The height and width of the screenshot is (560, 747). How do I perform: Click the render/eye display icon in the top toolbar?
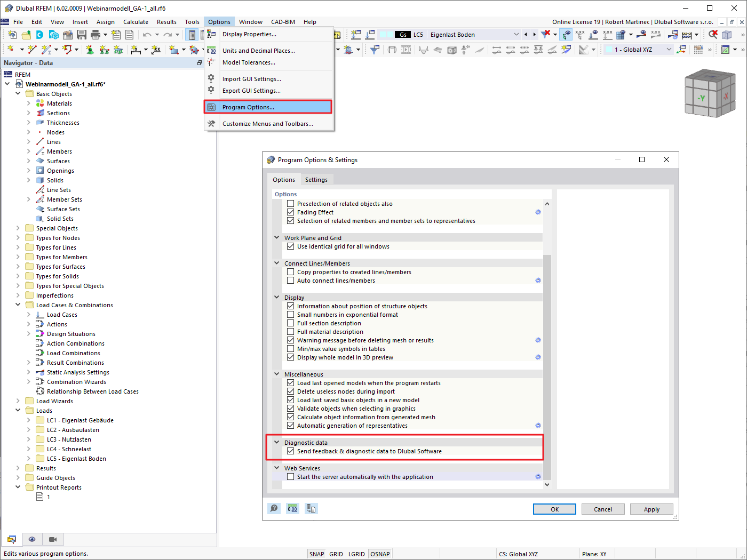(x=566, y=34)
